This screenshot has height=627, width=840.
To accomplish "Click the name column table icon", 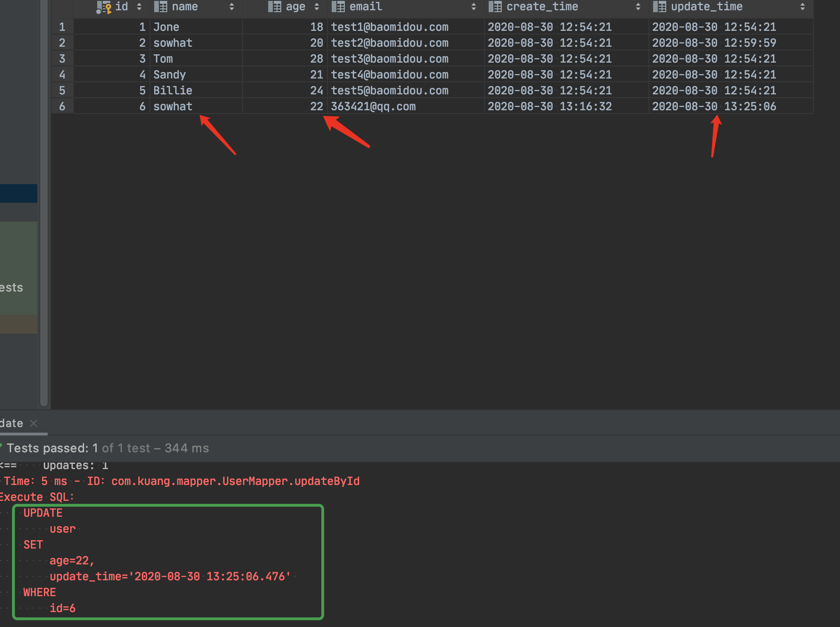I will [x=161, y=7].
